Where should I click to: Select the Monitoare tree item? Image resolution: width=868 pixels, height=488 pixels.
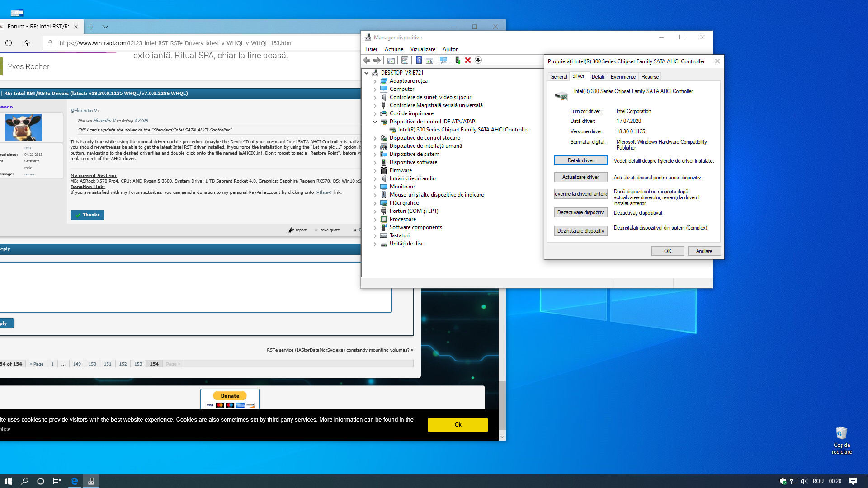pyautogui.click(x=402, y=187)
